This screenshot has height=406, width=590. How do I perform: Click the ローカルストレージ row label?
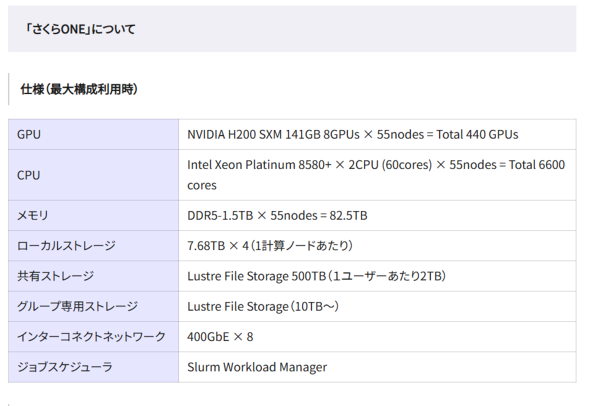(66, 246)
